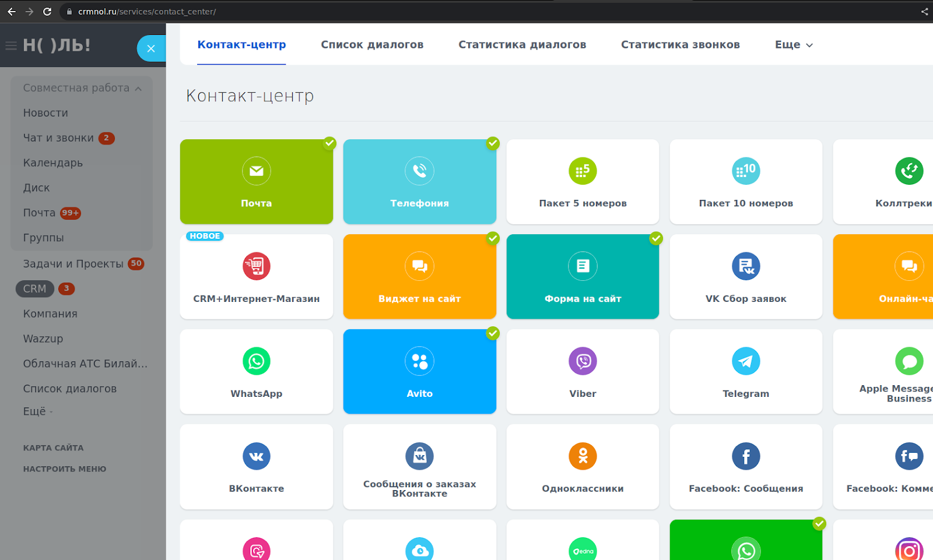Open the green WhatsApp tile in the bottom row
Screen dimensions: 933x560
click(746, 540)
